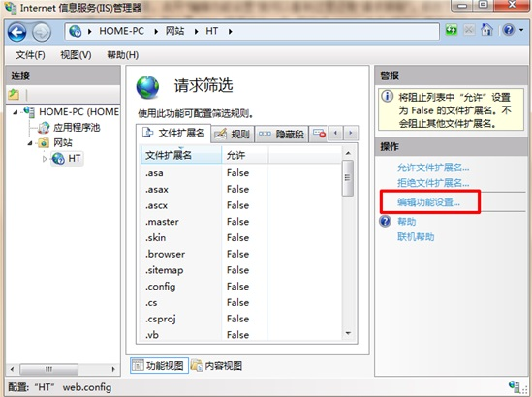
Task: Open the 文件(F) menu
Action: coord(30,55)
